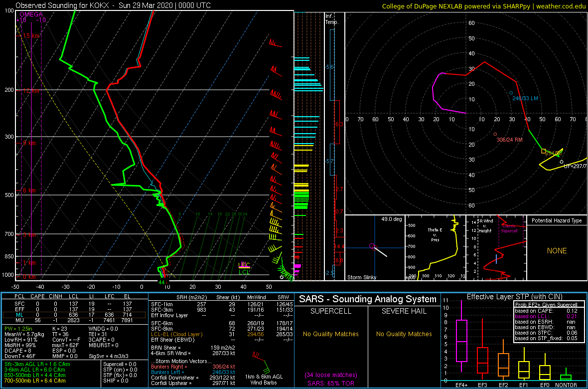Click the 'Effective Layer STP (with CIN)' title
Viewport: 588px width, 389px height.
tap(514, 297)
